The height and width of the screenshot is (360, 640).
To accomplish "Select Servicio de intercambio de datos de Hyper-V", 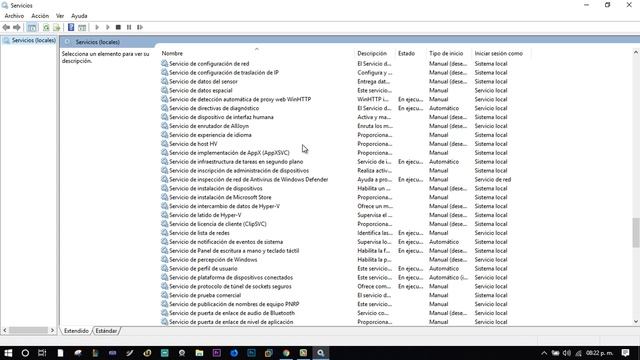I will 224,206.
